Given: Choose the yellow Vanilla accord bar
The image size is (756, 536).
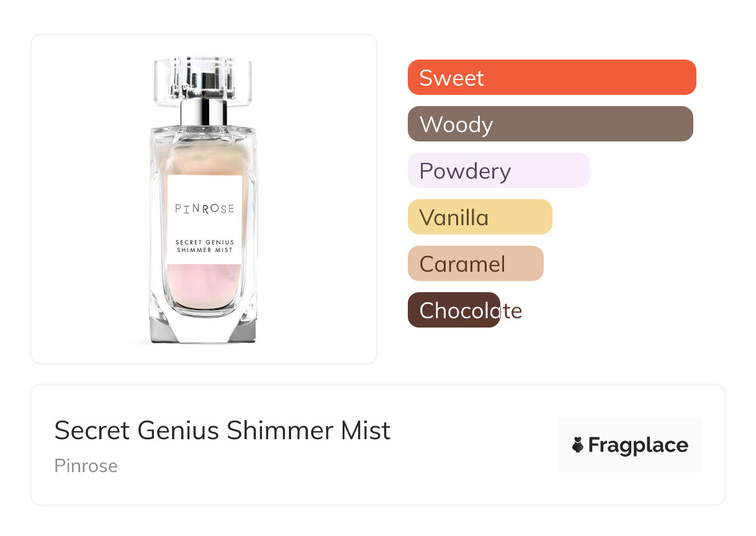Looking at the screenshot, I should [479, 217].
